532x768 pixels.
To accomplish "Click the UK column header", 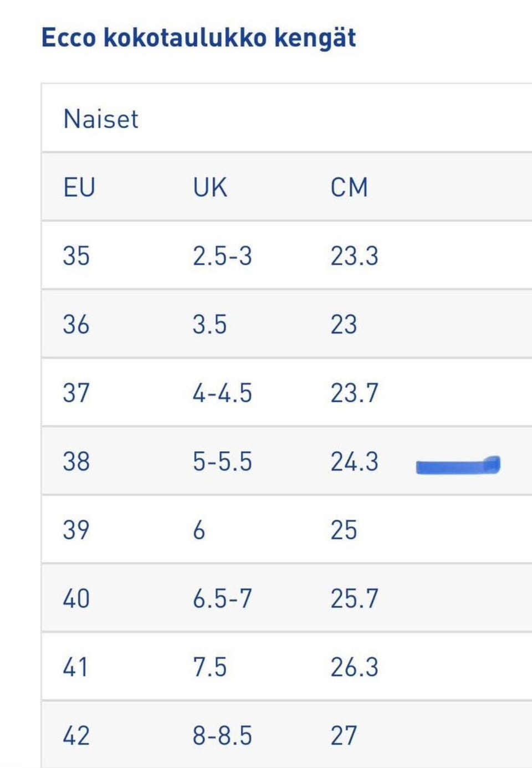I will click(210, 187).
